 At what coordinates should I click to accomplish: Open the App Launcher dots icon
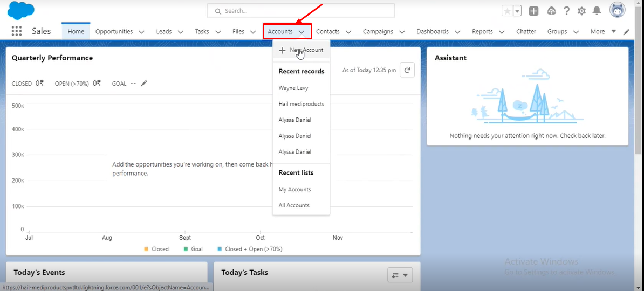16,31
